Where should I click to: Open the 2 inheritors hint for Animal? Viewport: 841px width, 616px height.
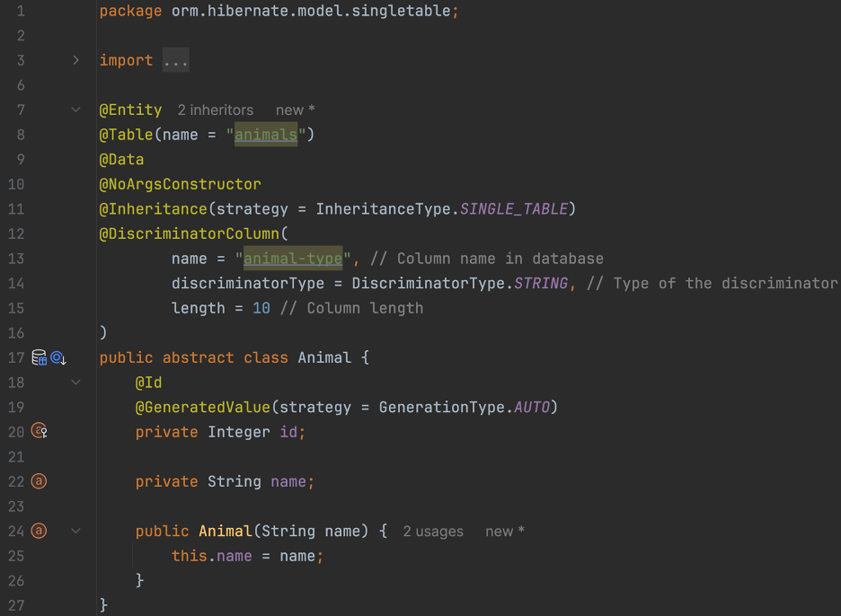tap(216, 110)
